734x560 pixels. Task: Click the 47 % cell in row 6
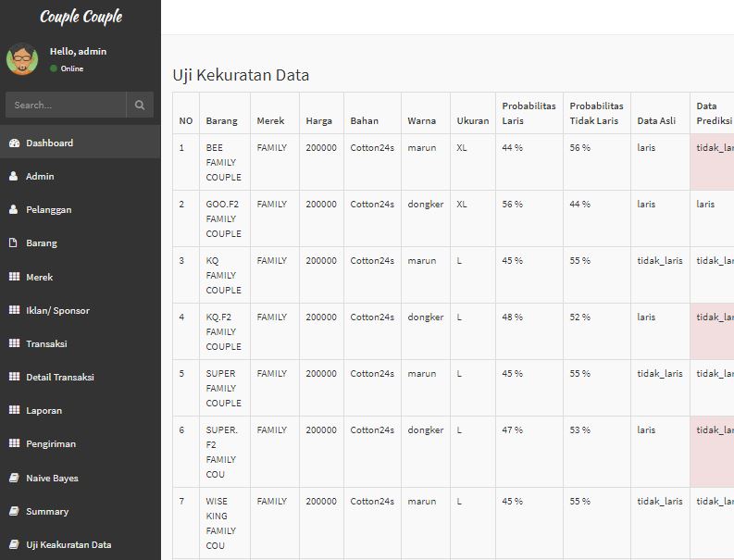coord(529,452)
